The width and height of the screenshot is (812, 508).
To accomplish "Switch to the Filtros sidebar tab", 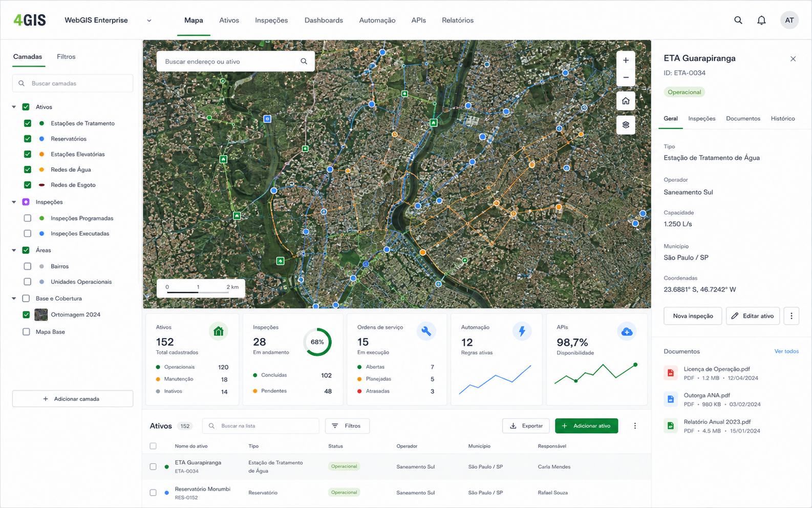I will click(x=66, y=57).
